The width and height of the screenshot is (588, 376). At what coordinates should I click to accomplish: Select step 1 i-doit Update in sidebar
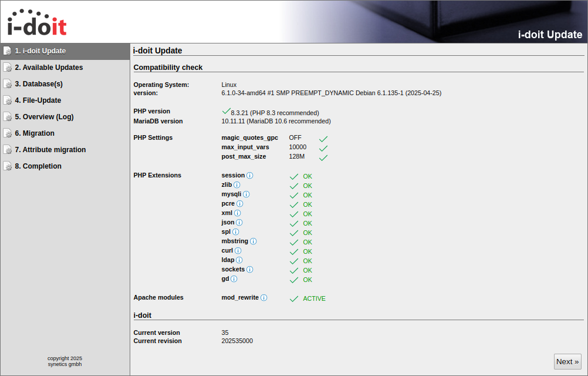tap(40, 51)
